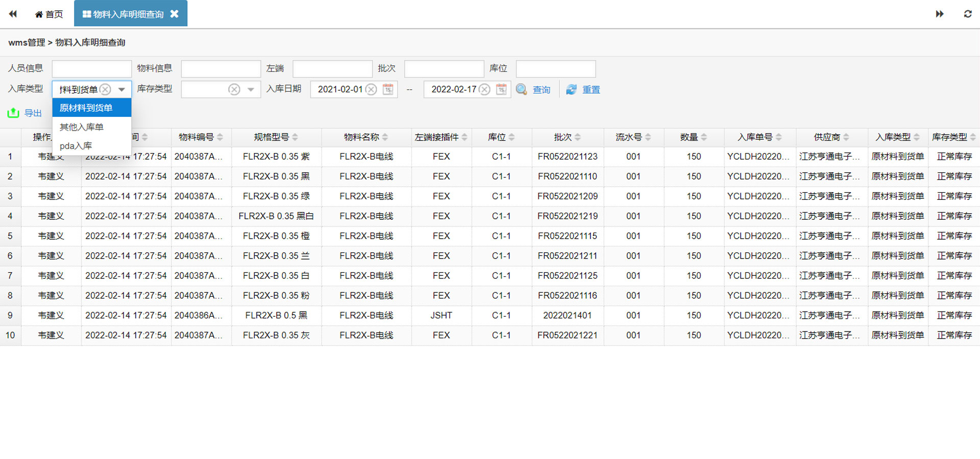Screen dimensions: 980x459
Task: Focus the 左端 input field
Action: (x=333, y=69)
